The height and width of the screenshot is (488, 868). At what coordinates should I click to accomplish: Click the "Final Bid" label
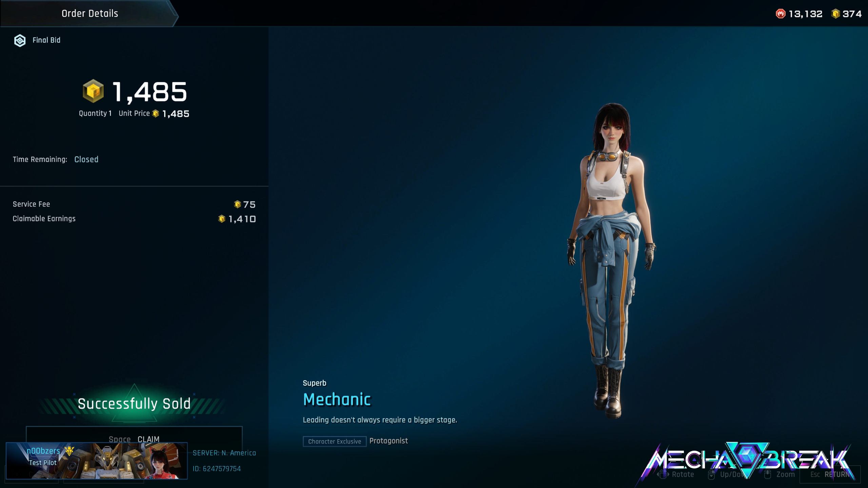tap(46, 40)
